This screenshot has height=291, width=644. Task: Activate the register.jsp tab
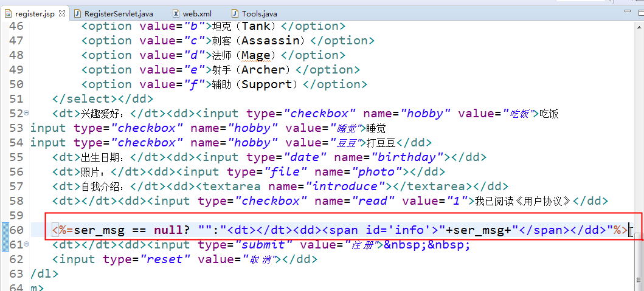point(35,13)
